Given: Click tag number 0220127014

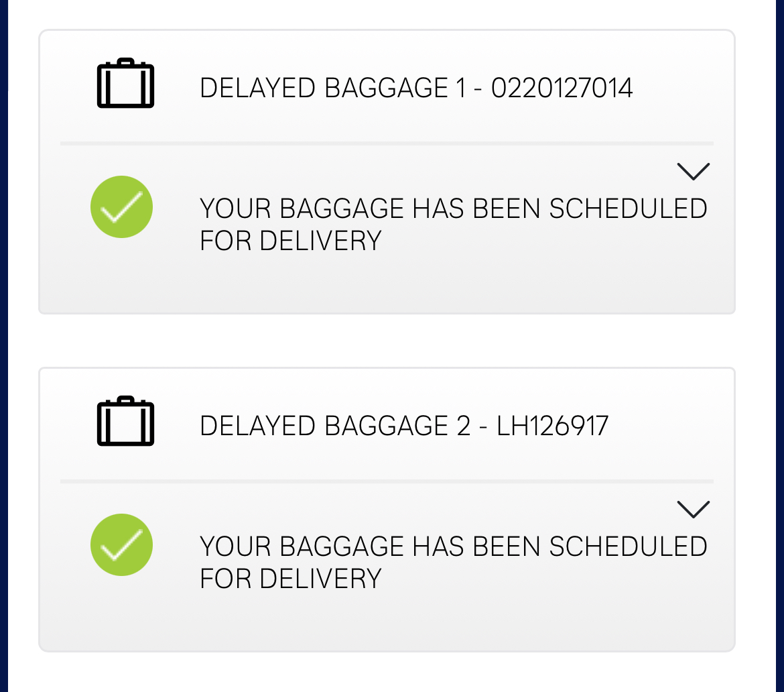Looking at the screenshot, I should [562, 89].
